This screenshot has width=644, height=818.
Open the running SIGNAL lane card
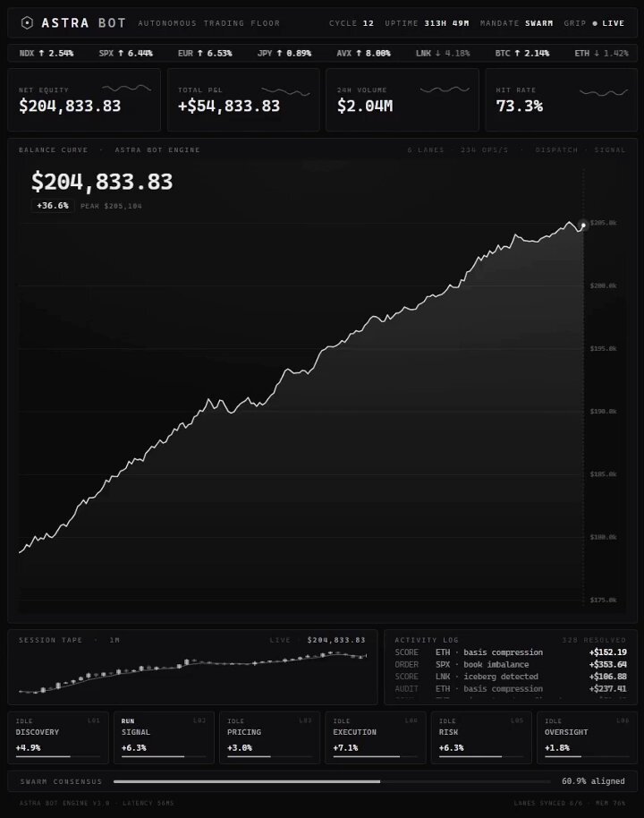(164, 737)
